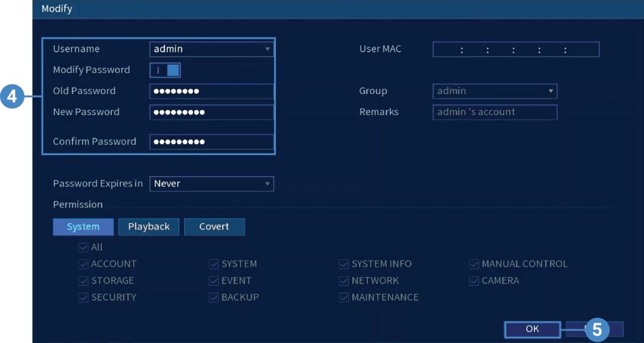644x343 pixels.
Task: Toggle the All permissions checkbox
Action: [83, 248]
